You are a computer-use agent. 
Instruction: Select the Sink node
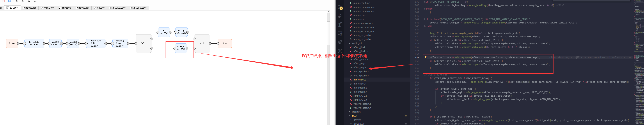coord(225,43)
